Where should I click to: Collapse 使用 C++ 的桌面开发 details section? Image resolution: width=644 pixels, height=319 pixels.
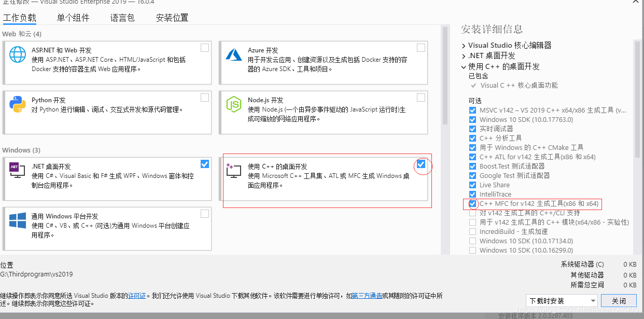(x=464, y=67)
